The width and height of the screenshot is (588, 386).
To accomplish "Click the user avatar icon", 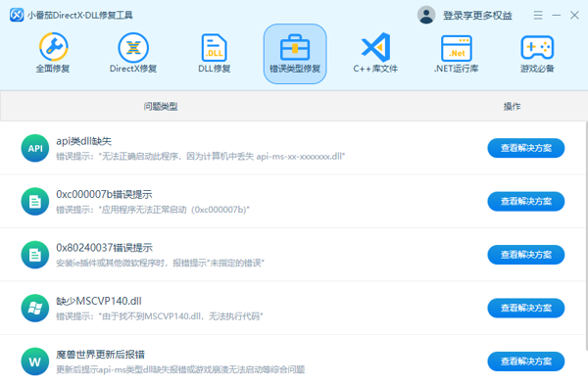I will [x=426, y=15].
